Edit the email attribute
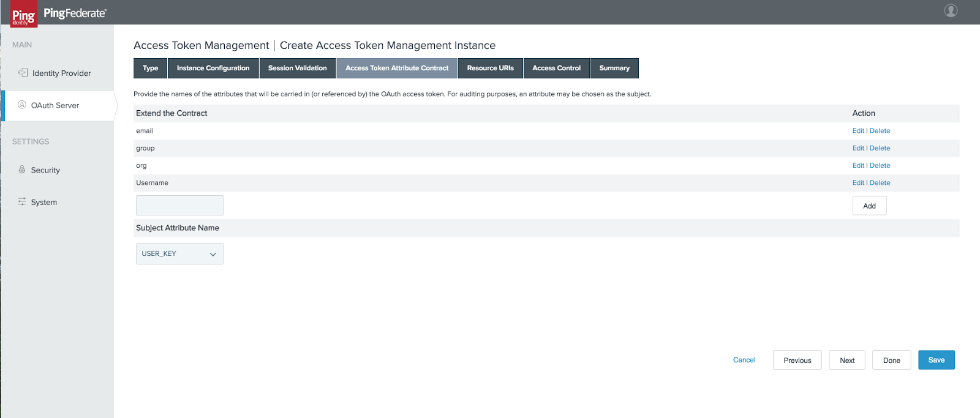980x418 pixels. (858, 131)
